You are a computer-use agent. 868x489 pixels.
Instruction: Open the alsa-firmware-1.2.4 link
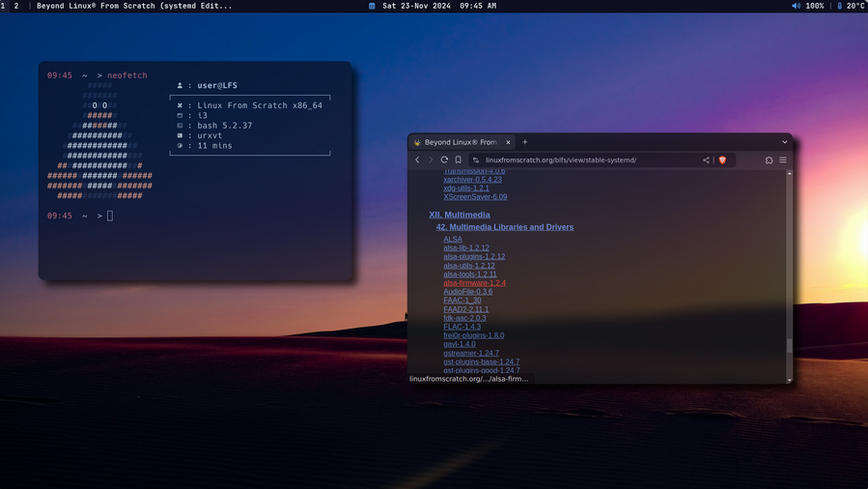pos(474,283)
